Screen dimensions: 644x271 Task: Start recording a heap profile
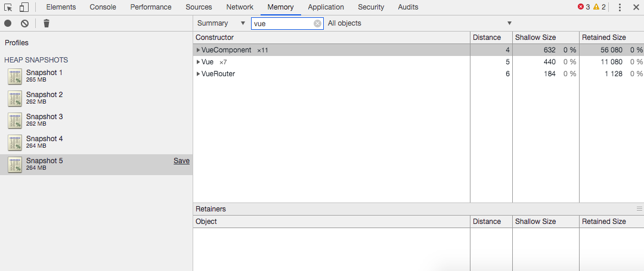tap(8, 23)
